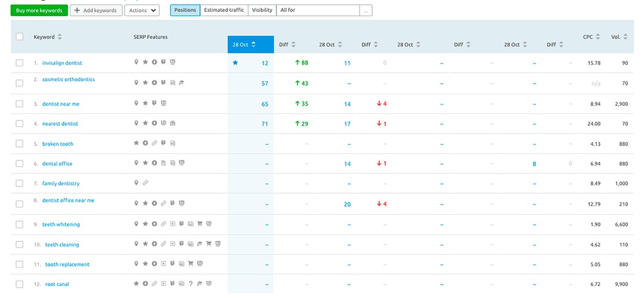Viewport: 644px width, 298px height.
Task: Click the blue star beside invisalign dentist position
Action: (235, 63)
